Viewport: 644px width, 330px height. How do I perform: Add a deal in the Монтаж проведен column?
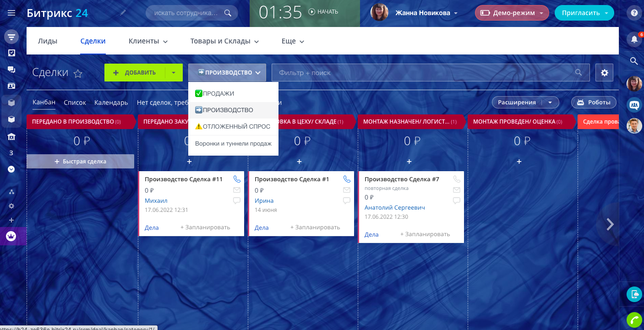click(x=519, y=162)
